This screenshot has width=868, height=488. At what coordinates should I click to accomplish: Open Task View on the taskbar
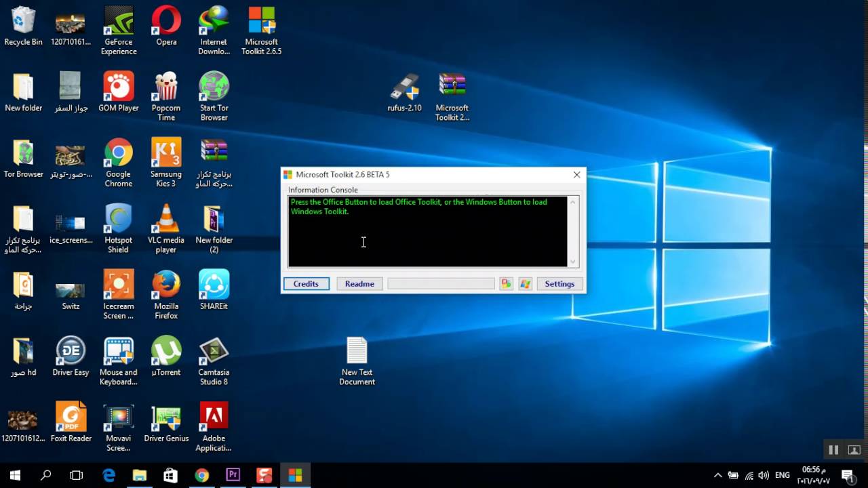click(77, 475)
